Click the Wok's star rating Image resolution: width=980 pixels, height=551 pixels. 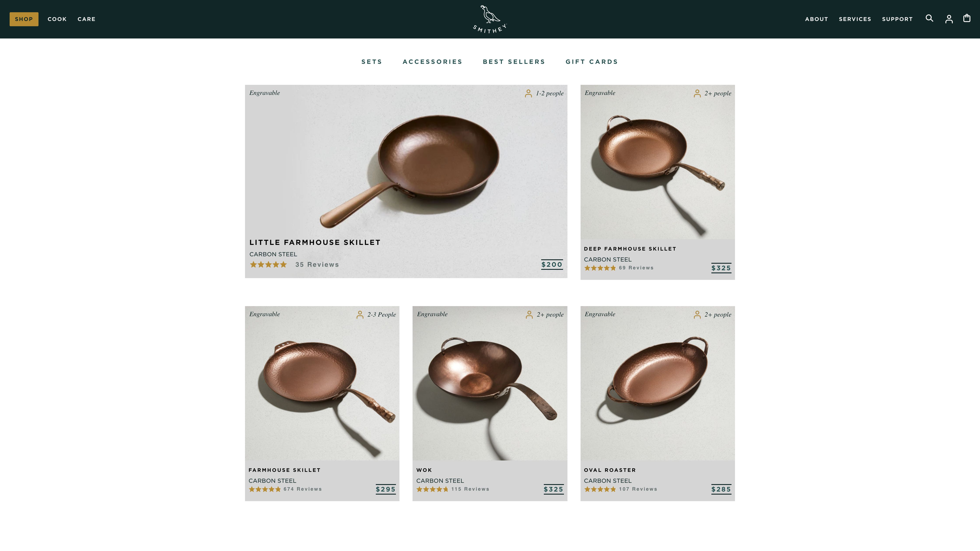pos(432,489)
